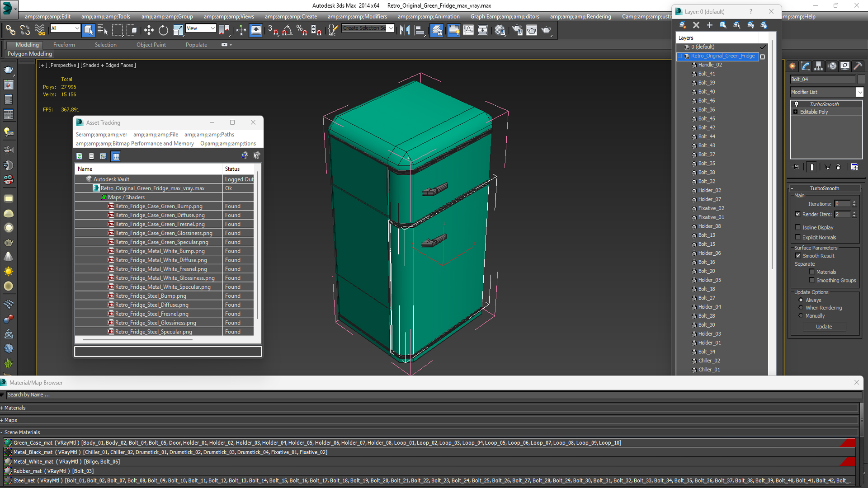The width and height of the screenshot is (868, 488).
Task: Choose the Select and Scale tool
Action: [178, 30]
